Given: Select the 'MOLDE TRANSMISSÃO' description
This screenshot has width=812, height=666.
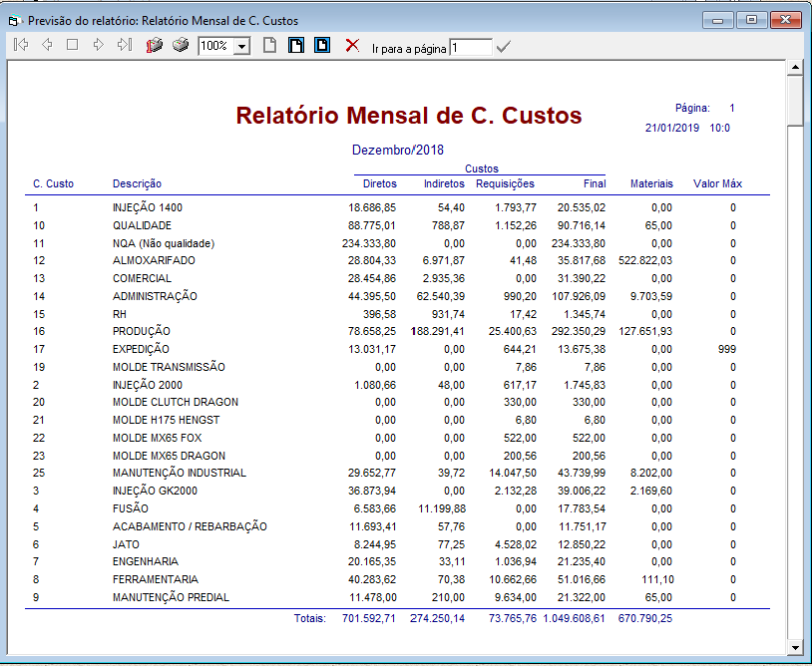Looking at the screenshot, I should pos(169,367).
